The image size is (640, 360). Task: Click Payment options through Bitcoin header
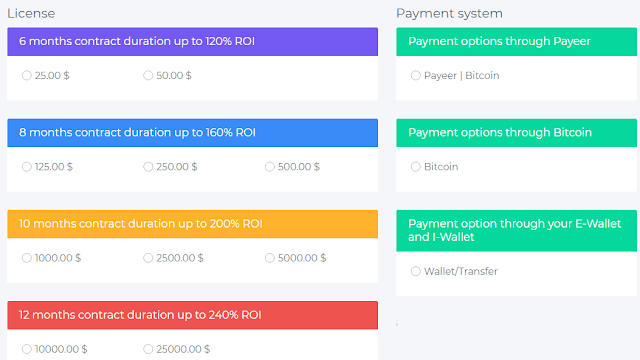[516, 133]
